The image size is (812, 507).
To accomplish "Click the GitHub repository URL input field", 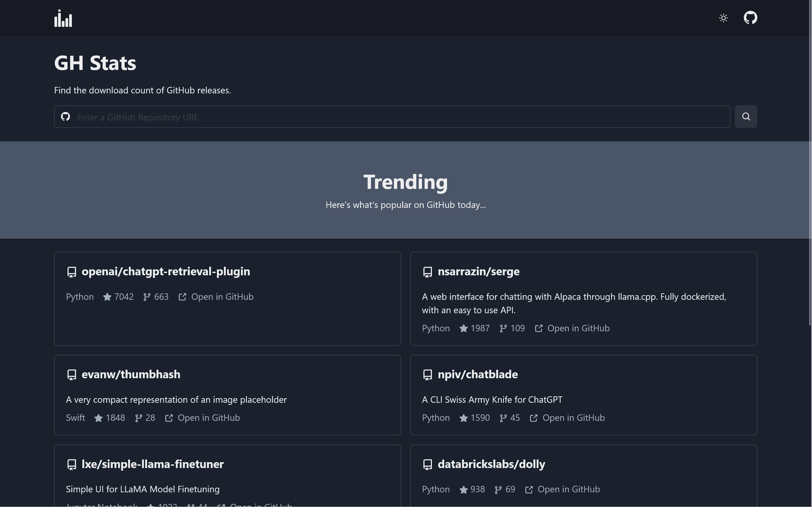I will coord(369,117).
